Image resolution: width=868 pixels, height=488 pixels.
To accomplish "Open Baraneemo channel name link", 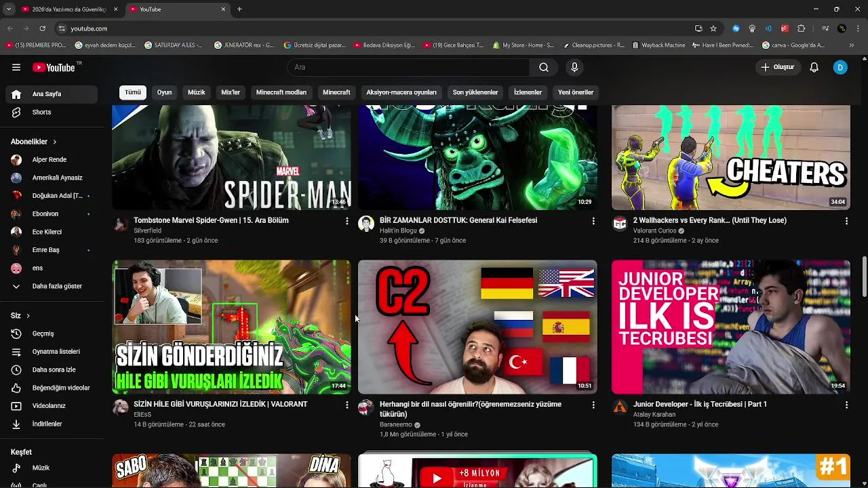I will [x=396, y=425].
